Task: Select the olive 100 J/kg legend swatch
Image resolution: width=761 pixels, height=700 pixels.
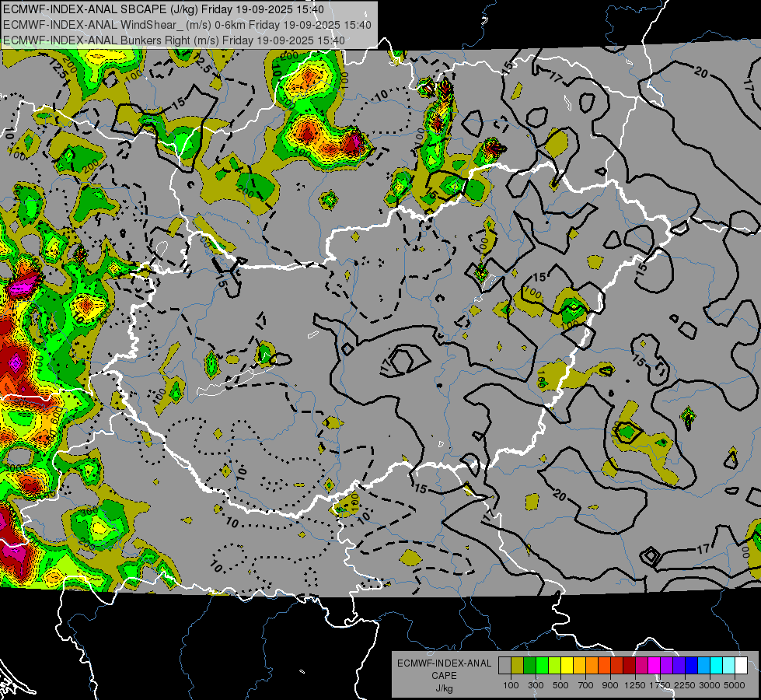Action: point(517,665)
